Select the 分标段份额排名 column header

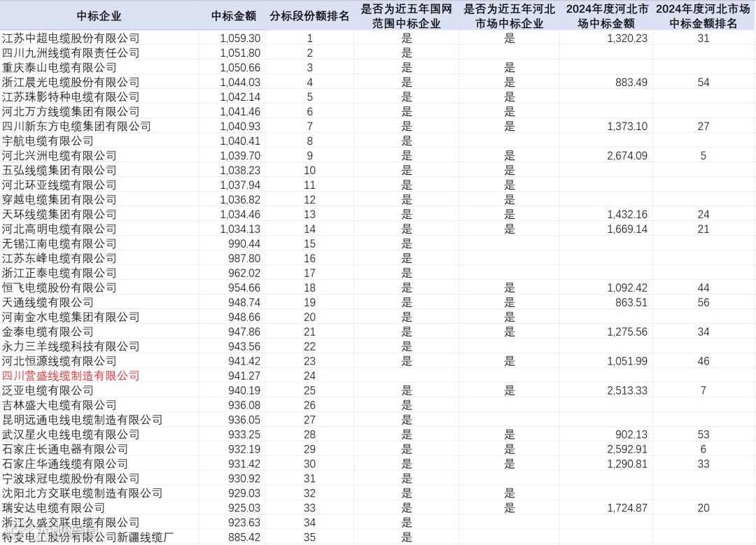tap(309, 16)
